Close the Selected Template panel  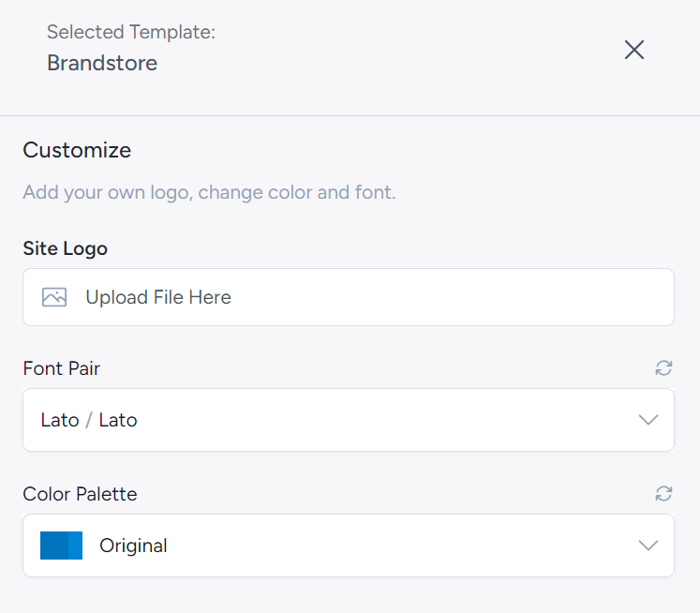pos(634,50)
